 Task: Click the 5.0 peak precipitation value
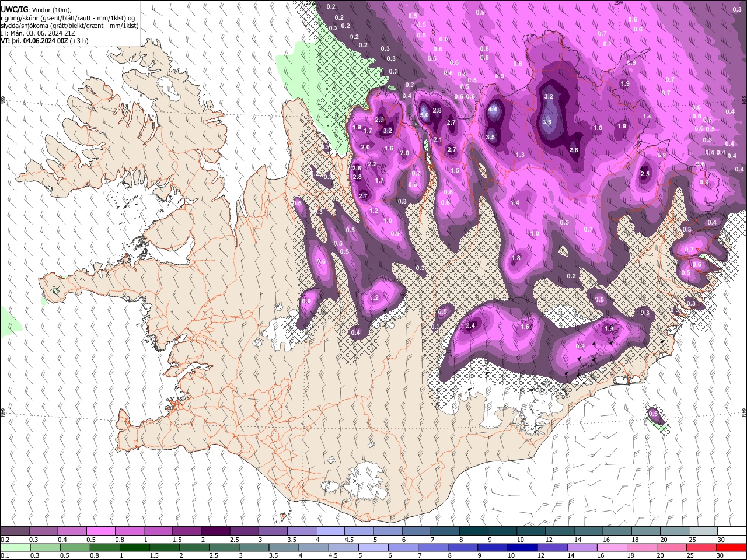(424, 116)
